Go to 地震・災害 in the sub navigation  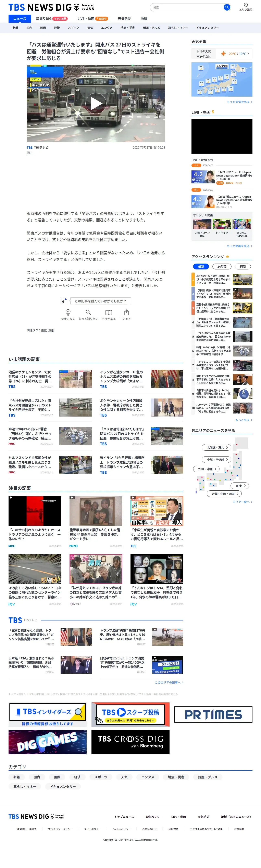coord(128,28)
